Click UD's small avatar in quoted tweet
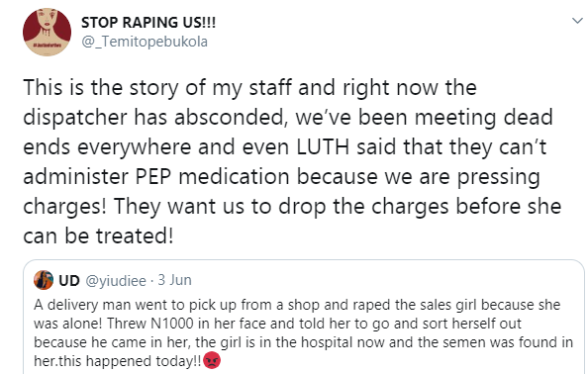This screenshot has width=588, height=374. tap(44, 280)
